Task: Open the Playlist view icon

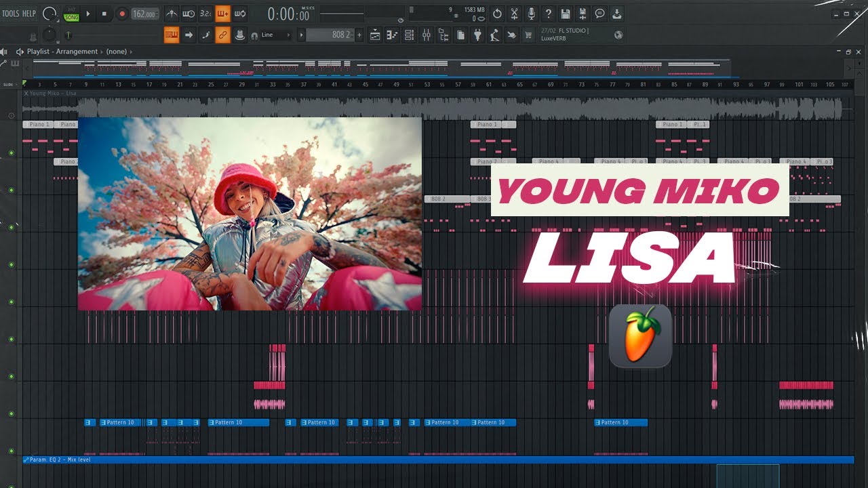Action: tap(375, 35)
